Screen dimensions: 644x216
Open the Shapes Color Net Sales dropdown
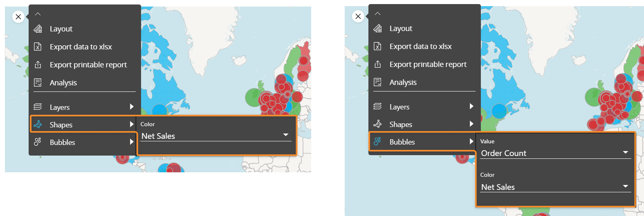(x=215, y=136)
